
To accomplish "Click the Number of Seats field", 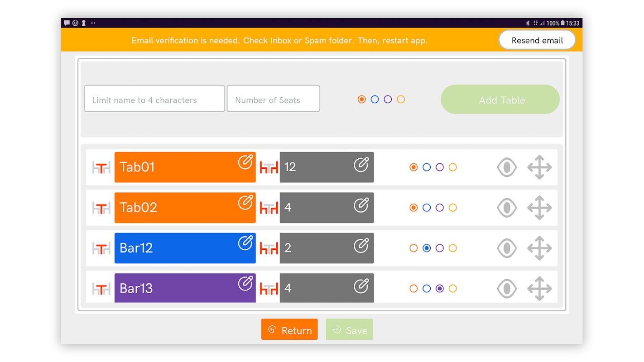I will click(273, 99).
